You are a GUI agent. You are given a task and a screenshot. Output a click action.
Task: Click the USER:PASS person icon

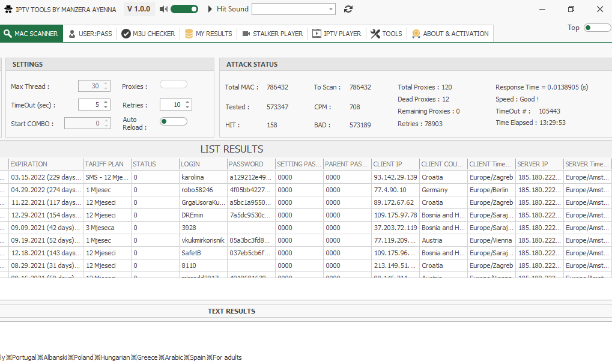coord(72,34)
